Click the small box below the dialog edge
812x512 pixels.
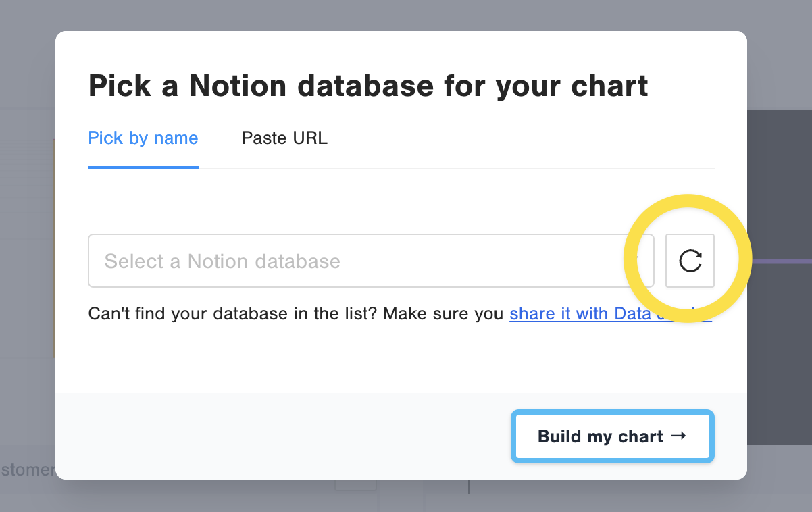355,485
